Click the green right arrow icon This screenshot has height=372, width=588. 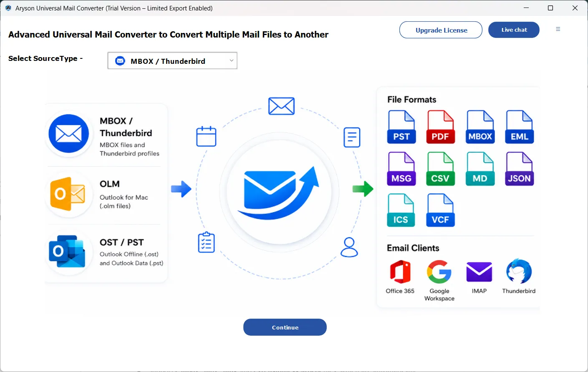pos(363,189)
